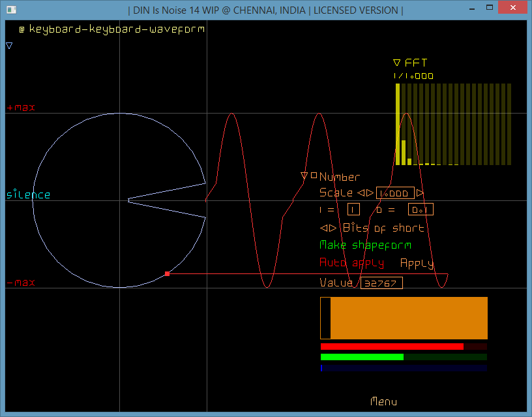Click the tallest FFT harmonic bar

point(398,124)
